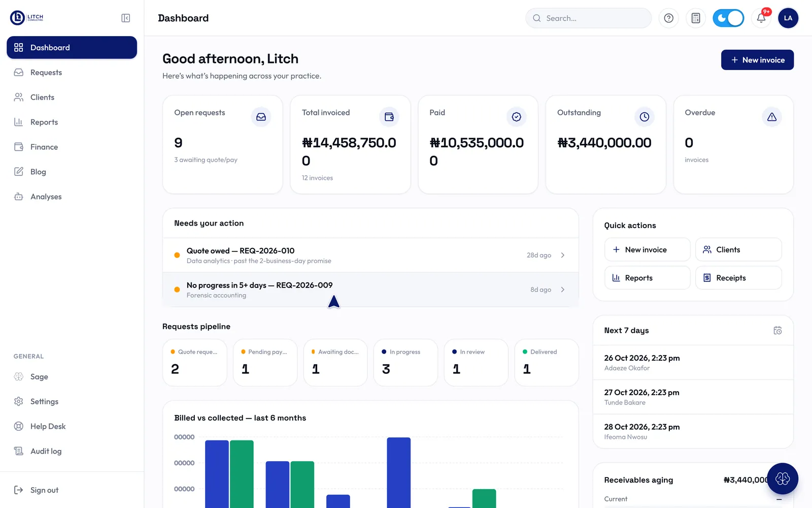
Task: Open Help Desk in sidebar
Action: tap(72, 426)
